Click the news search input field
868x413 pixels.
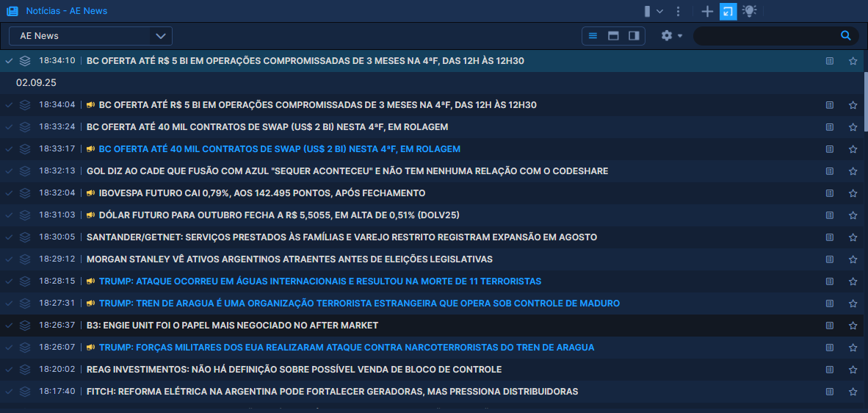[766, 36]
